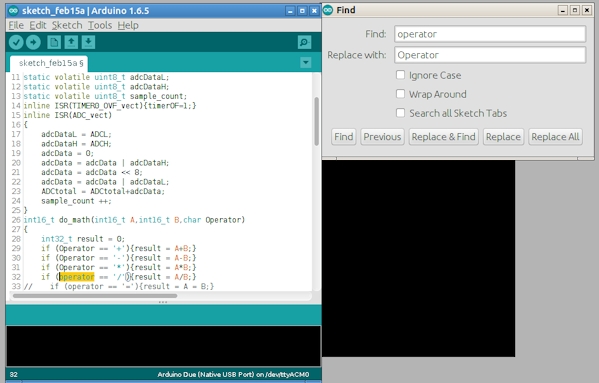599x383 pixels.
Task: Close the Find window
Action: [x=587, y=10]
